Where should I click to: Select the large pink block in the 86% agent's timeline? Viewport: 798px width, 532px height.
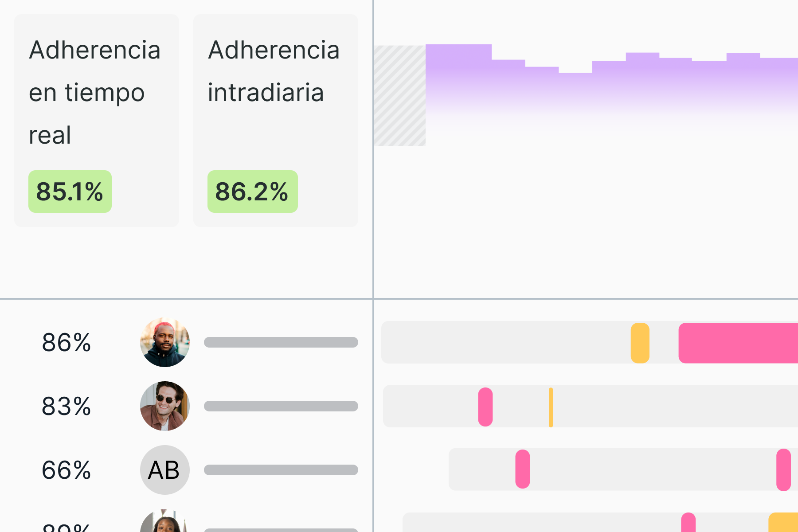point(738,343)
